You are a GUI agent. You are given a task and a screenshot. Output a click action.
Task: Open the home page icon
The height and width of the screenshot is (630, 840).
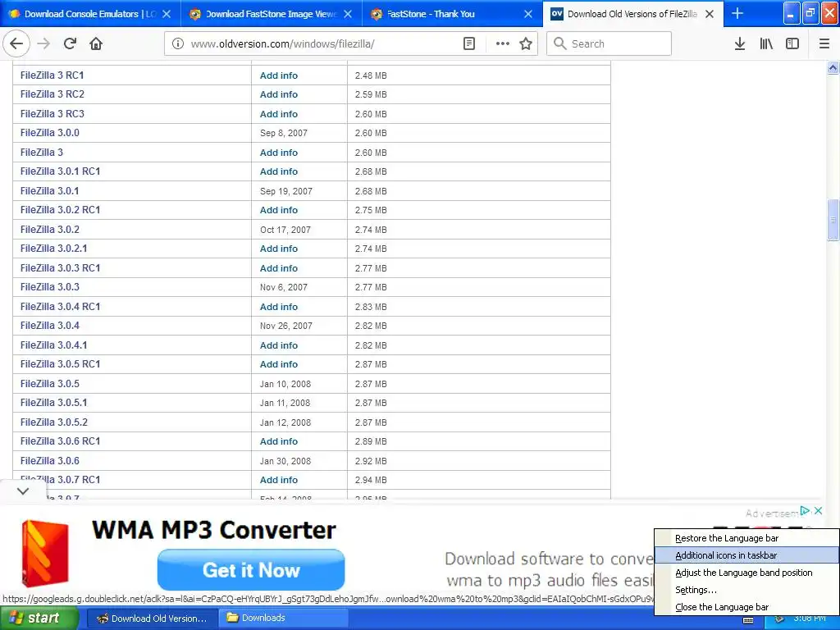coord(96,43)
